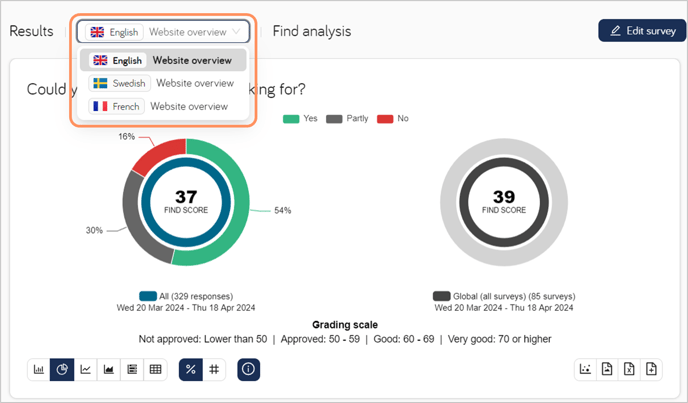The image size is (688, 403).
Task: Select English Website overview option
Action: 163,60
